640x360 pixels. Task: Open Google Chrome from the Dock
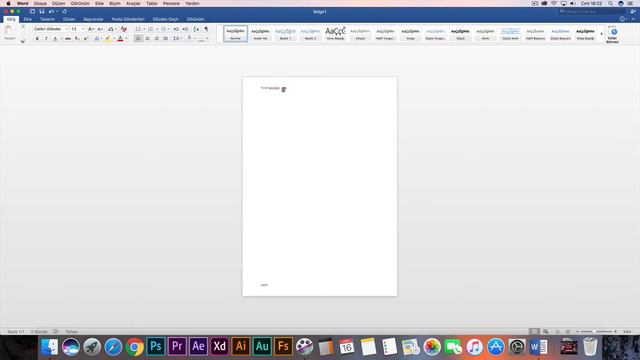pyautogui.click(x=134, y=347)
